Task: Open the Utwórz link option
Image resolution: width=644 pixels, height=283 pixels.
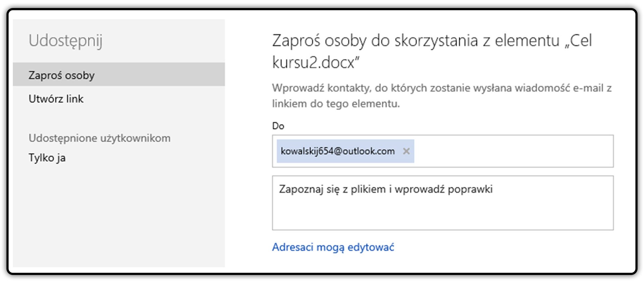Action: [x=56, y=99]
